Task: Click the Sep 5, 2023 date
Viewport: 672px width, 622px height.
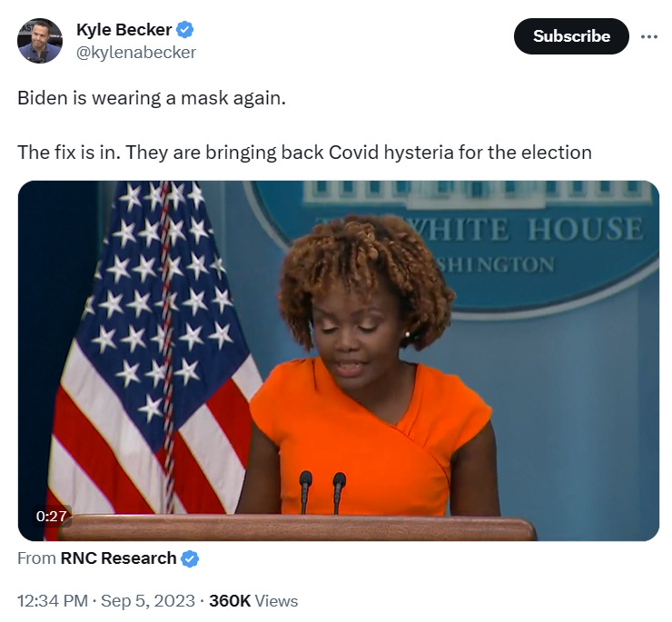Action: click(x=147, y=600)
